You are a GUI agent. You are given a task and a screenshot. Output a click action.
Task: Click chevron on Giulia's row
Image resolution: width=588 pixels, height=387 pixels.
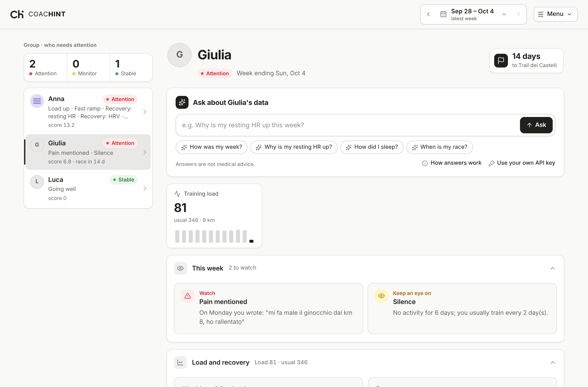[145, 152]
